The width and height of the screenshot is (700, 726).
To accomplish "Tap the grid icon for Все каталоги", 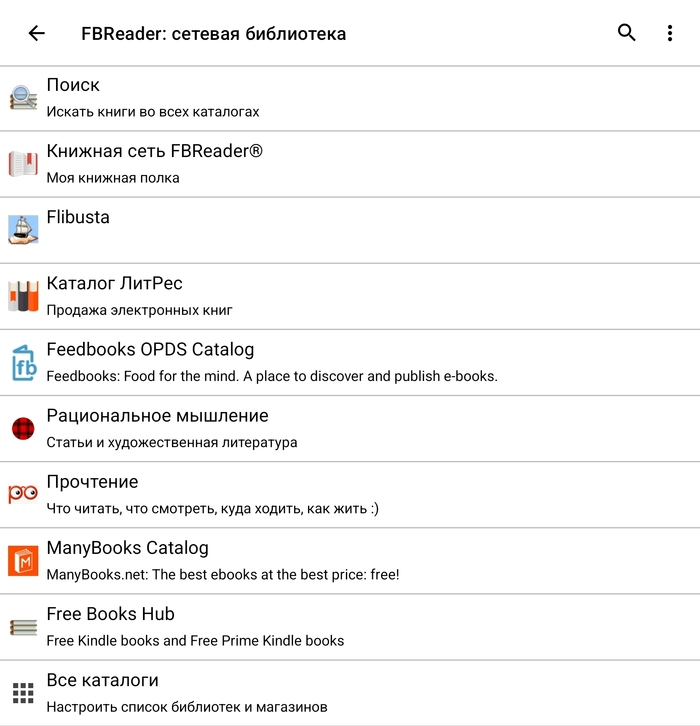I will coord(23,693).
